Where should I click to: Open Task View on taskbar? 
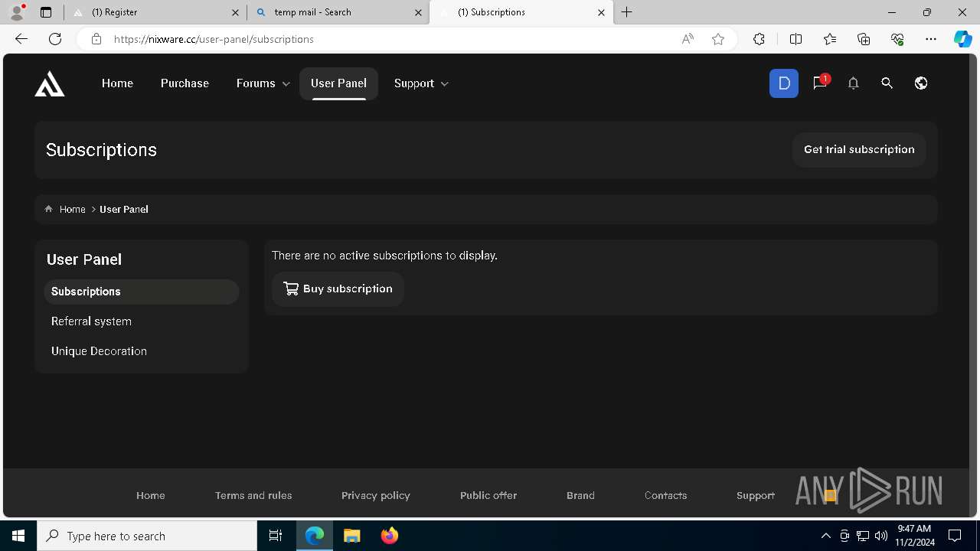pyautogui.click(x=276, y=536)
